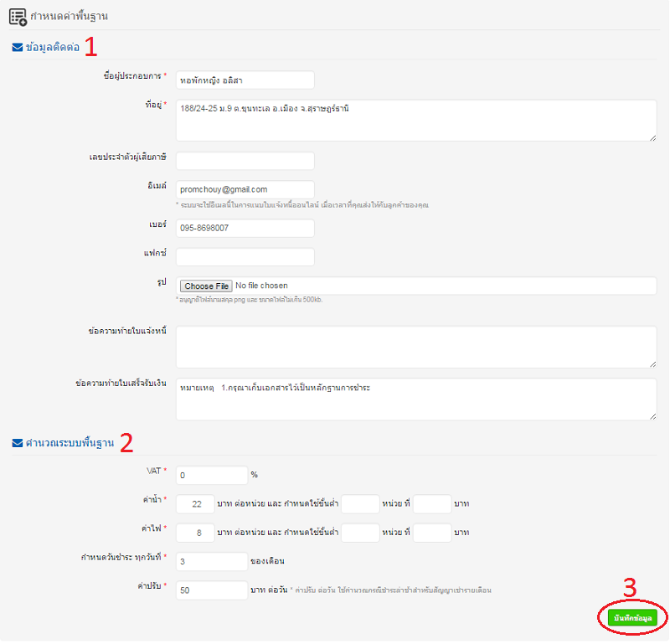This screenshot has height=644, width=670.
Task: Click the ค่าปรับ ต่อวัน explanation note
Action: tap(390, 590)
